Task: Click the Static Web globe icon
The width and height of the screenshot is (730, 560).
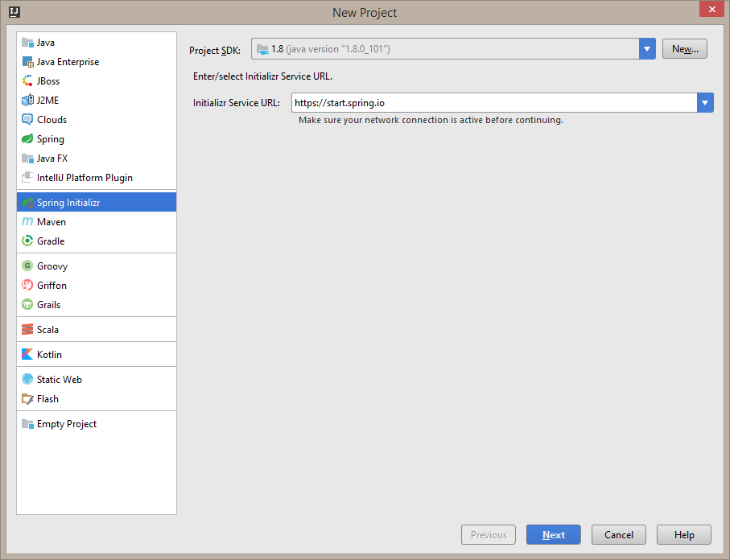Action: coord(27,380)
